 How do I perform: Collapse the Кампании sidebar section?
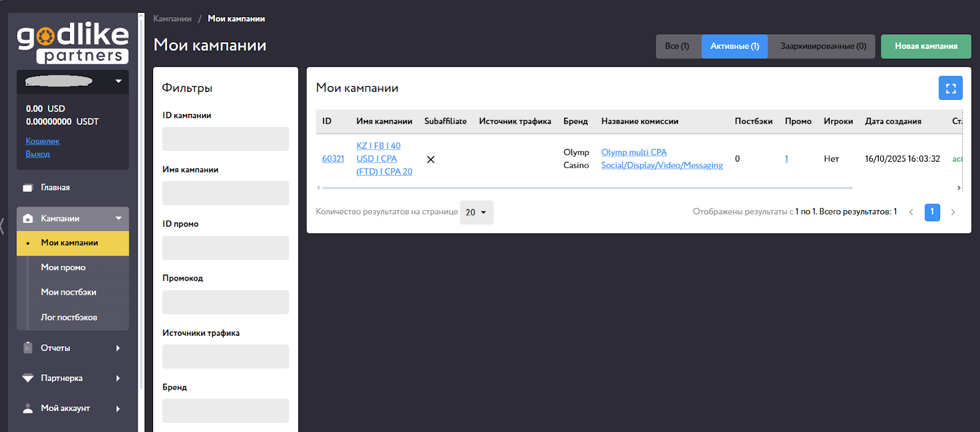pos(118,218)
